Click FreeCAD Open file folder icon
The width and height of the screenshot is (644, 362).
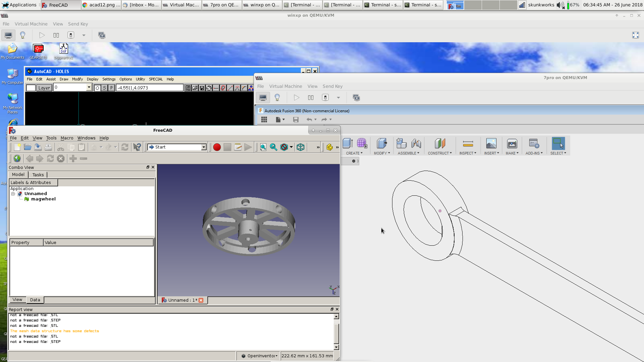pos(28,147)
